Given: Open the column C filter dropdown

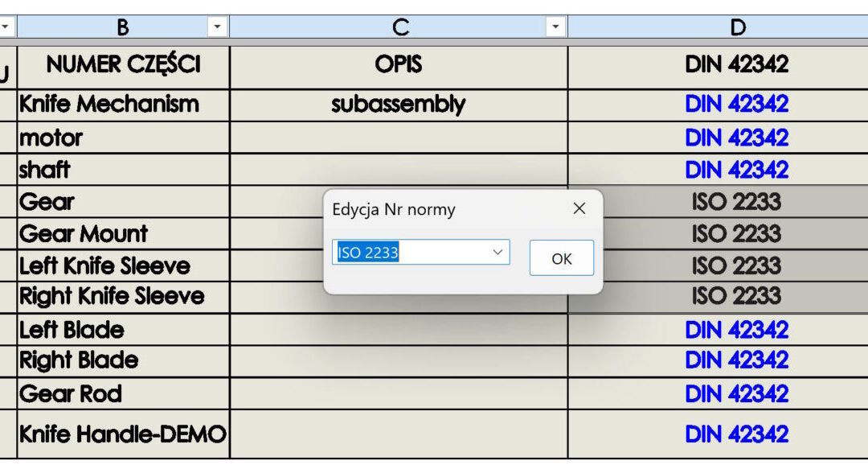Looking at the screenshot, I should tap(555, 27).
